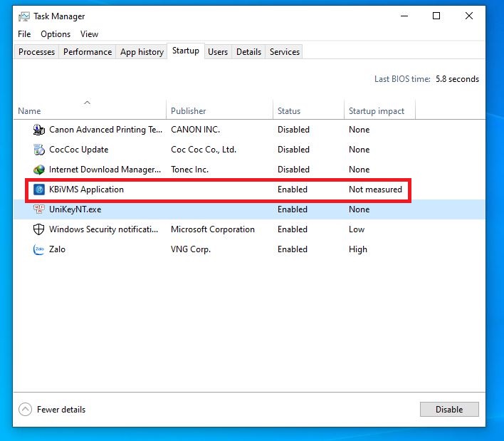Click the Internet Download Manager icon
The height and width of the screenshot is (441, 504).
(39, 170)
